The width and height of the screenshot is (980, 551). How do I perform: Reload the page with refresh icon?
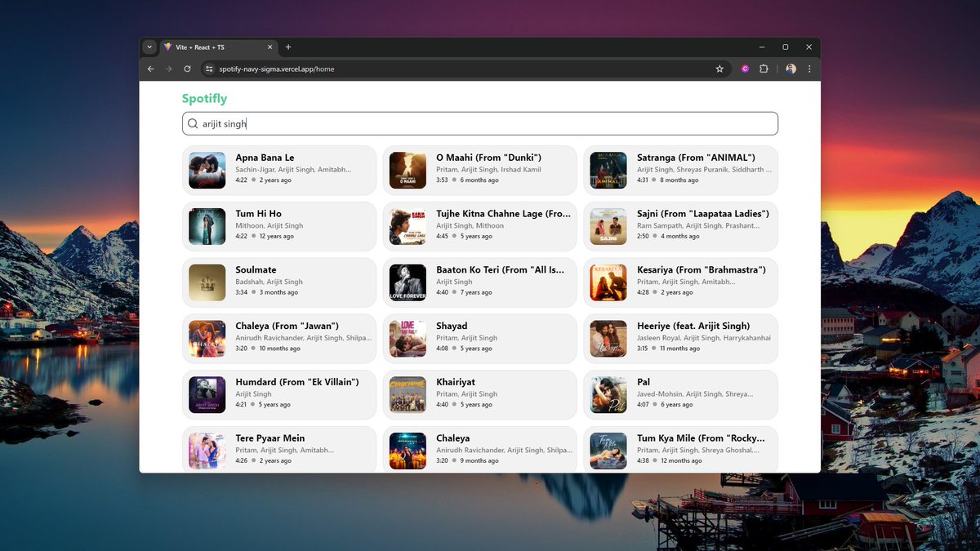pyautogui.click(x=187, y=69)
